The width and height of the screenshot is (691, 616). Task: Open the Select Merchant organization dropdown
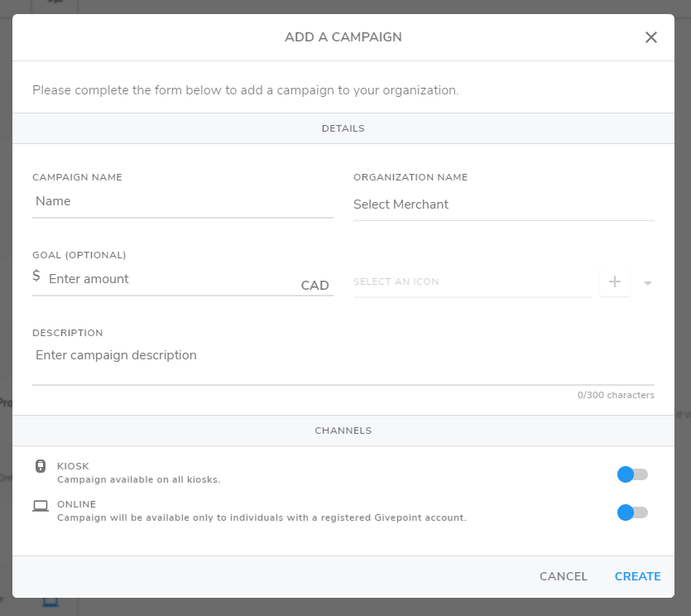click(x=504, y=205)
